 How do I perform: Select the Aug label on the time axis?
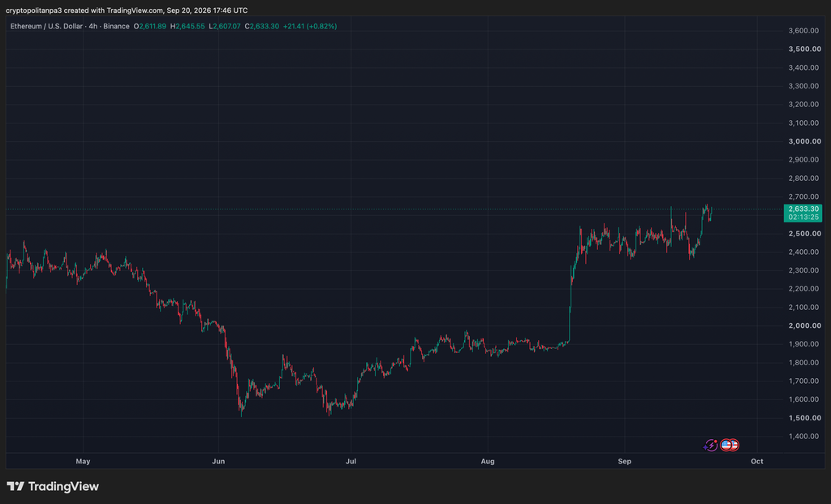click(x=488, y=461)
